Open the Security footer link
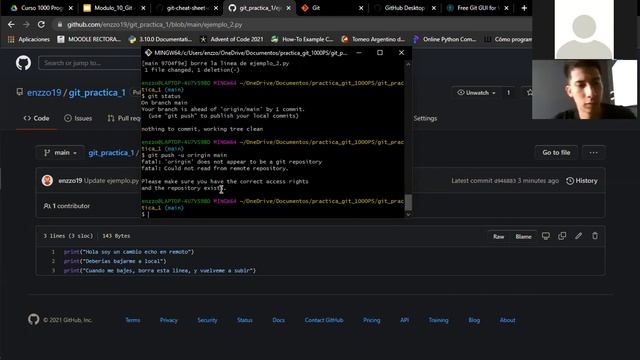 click(x=207, y=320)
